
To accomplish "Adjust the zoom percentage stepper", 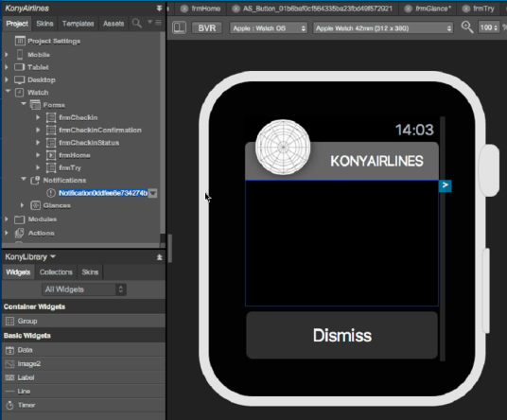I will [496, 27].
